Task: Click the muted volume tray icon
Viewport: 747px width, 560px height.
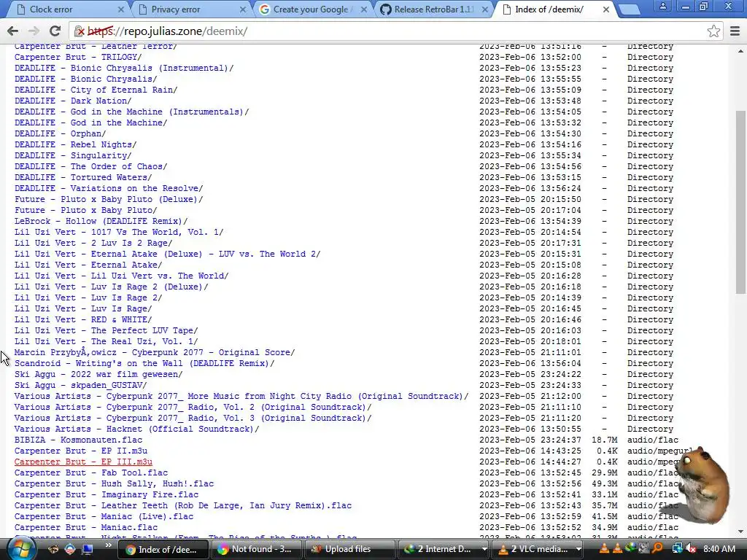Action: point(692,549)
